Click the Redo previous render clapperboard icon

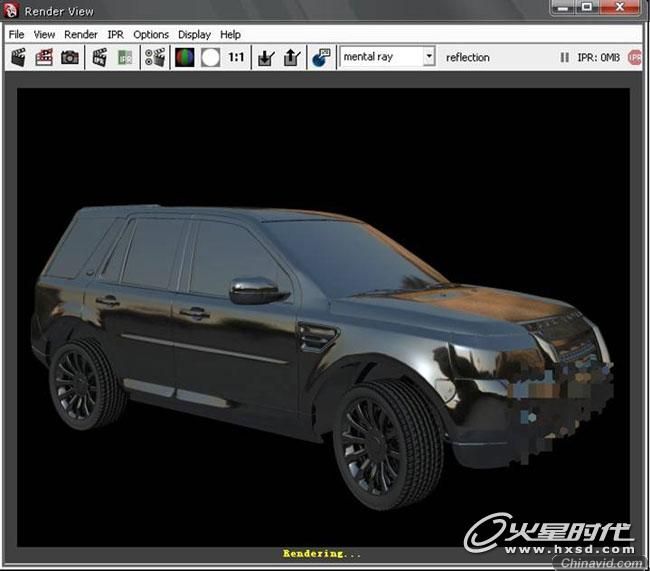[18, 57]
